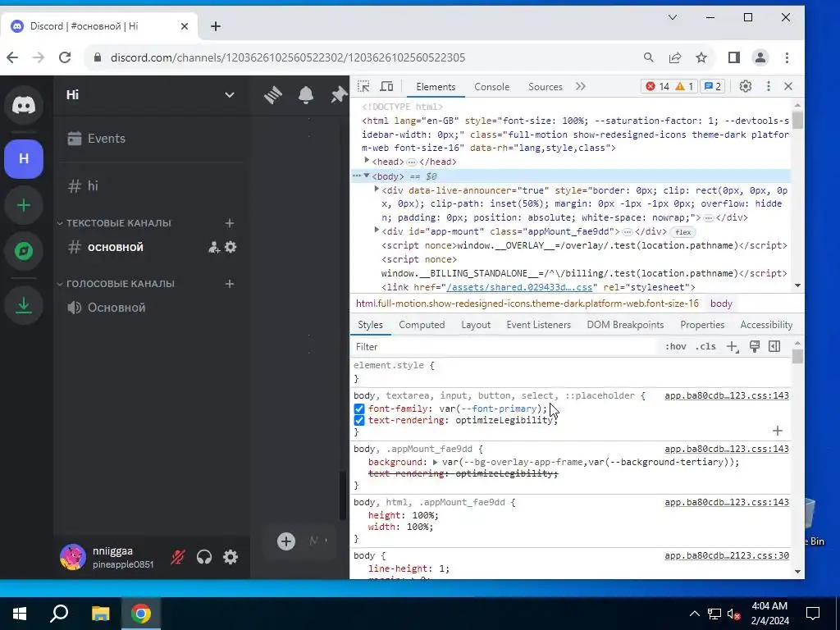840x630 pixels.
Task: Show more DevTools tabs chevron
Action: (x=581, y=86)
